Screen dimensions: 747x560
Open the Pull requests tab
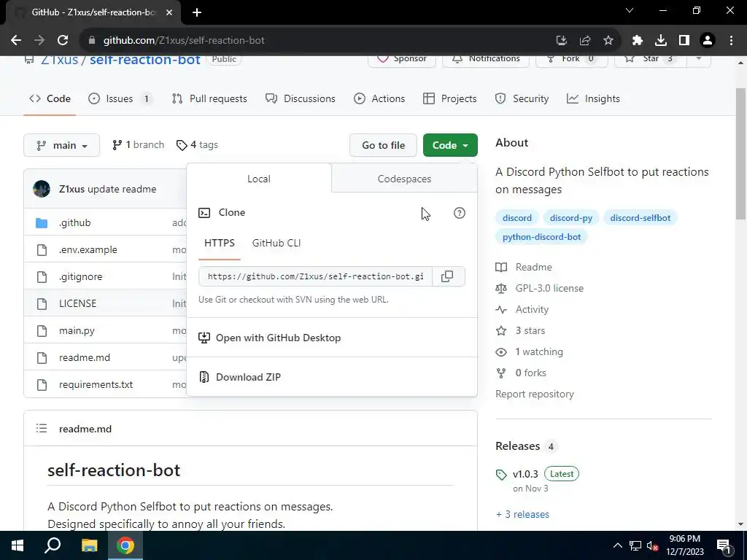click(209, 98)
